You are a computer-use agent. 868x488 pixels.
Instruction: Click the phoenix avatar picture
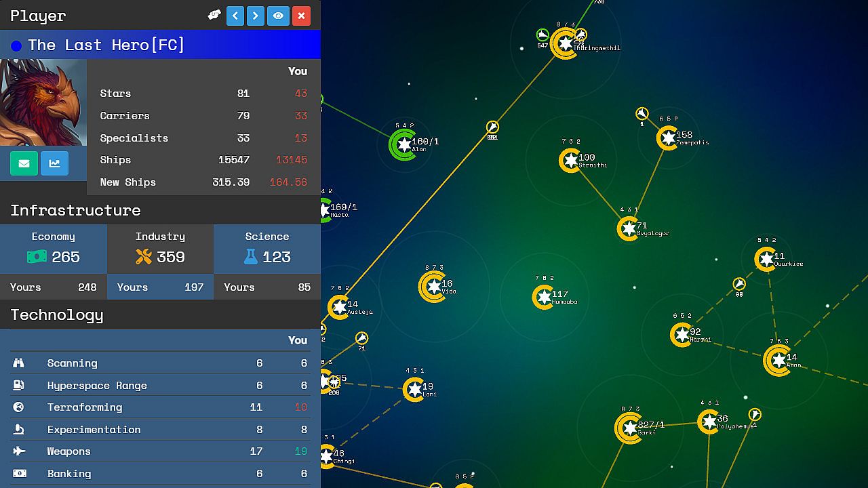43,102
